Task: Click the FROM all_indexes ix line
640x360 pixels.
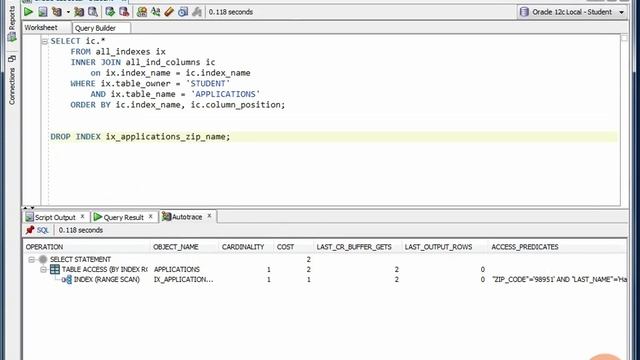Action: click(118, 52)
